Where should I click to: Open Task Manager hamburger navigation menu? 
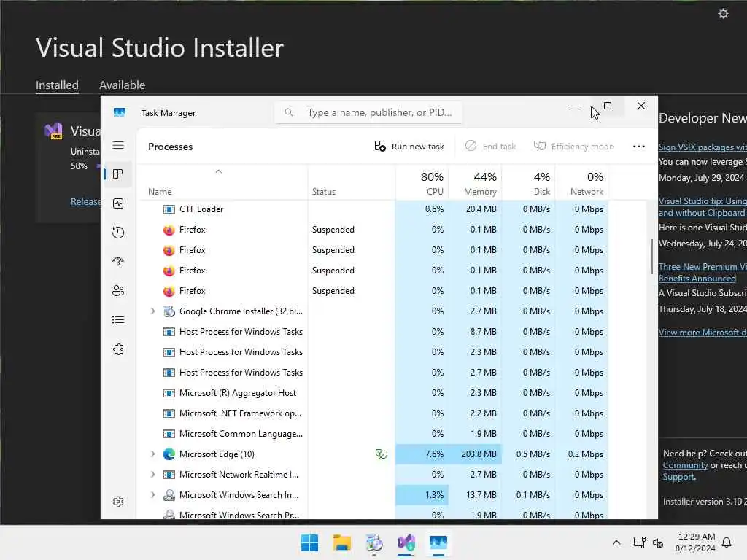point(118,145)
